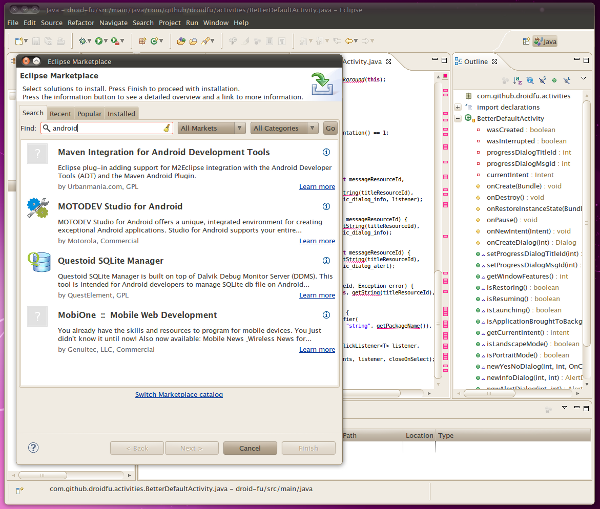Click the Questoid SQLite database logo
600x509 pixels.
click(x=39, y=262)
